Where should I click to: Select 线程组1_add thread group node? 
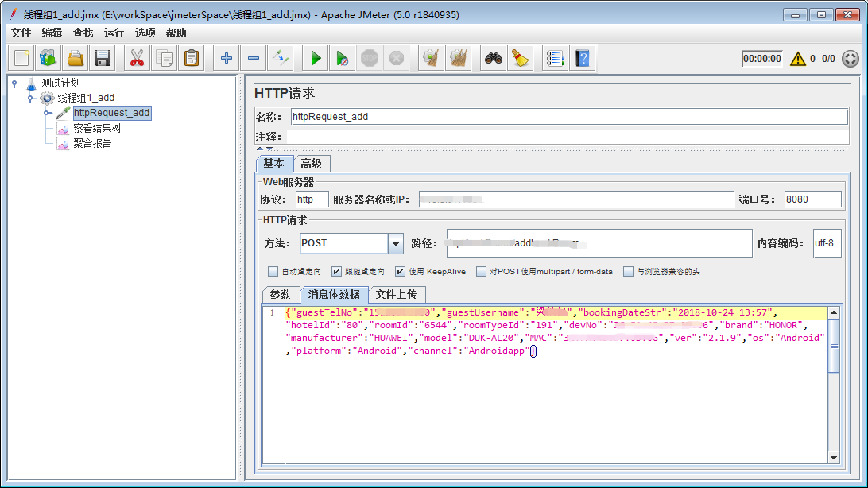(x=86, y=98)
